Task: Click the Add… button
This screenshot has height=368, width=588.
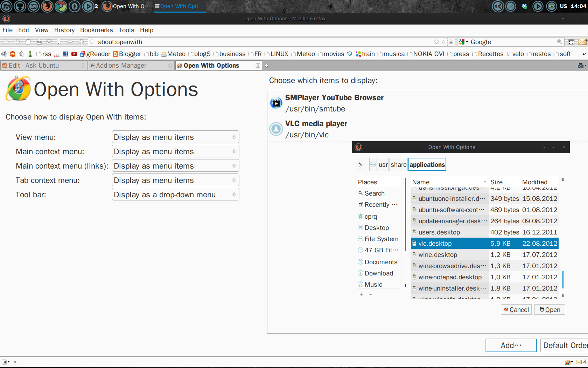Action: (511, 345)
